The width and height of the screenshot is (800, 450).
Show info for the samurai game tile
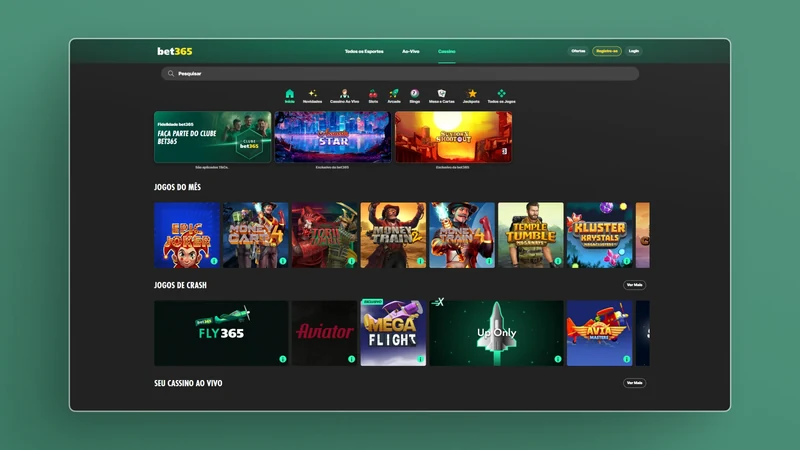click(352, 261)
